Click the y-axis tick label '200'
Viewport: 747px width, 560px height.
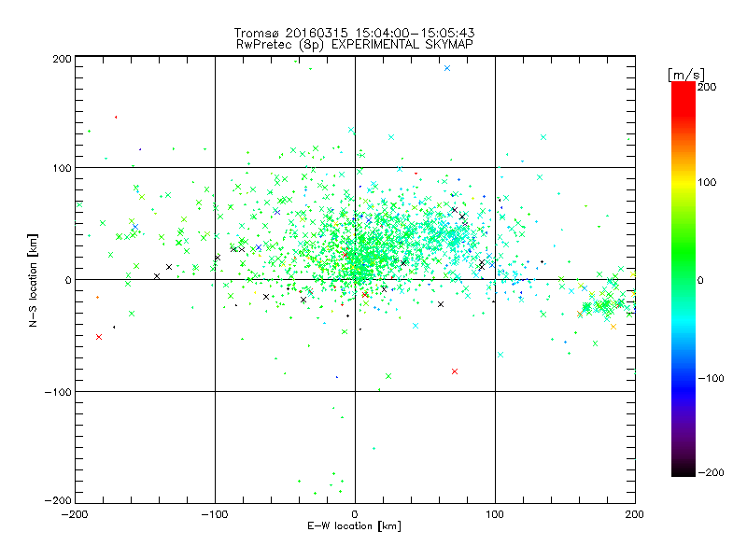click(62, 59)
